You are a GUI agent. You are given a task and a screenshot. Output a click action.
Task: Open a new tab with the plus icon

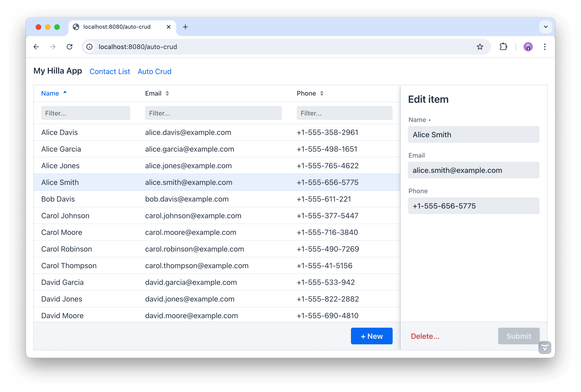pyautogui.click(x=185, y=27)
